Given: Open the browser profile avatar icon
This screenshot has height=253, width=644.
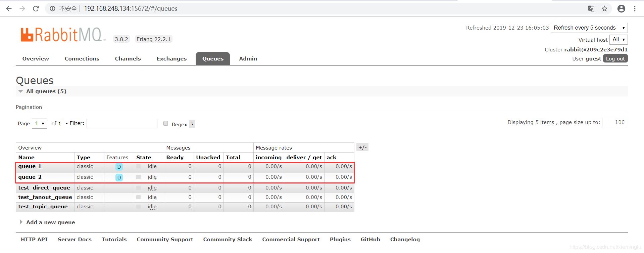Looking at the screenshot, I should pos(621,9).
